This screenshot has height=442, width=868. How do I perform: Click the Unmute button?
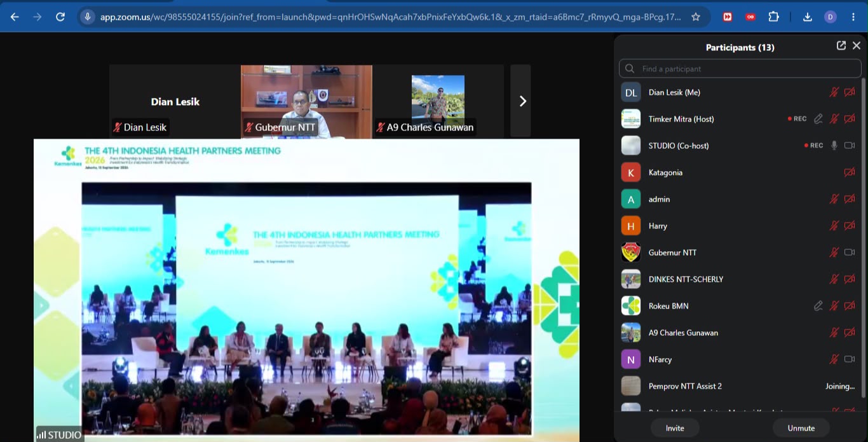pos(801,428)
